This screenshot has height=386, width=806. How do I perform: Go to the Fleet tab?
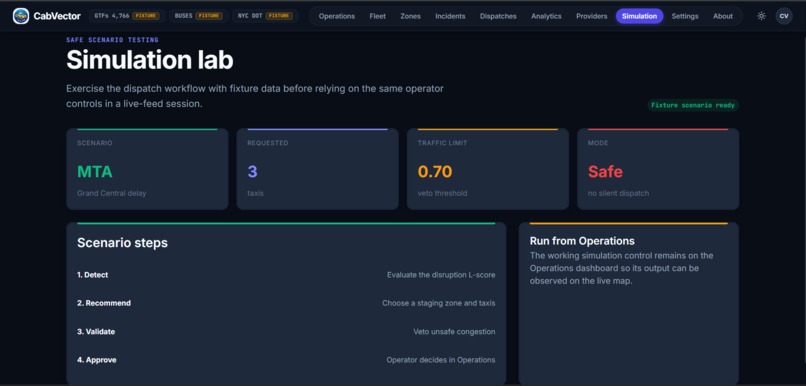[x=378, y=16]
